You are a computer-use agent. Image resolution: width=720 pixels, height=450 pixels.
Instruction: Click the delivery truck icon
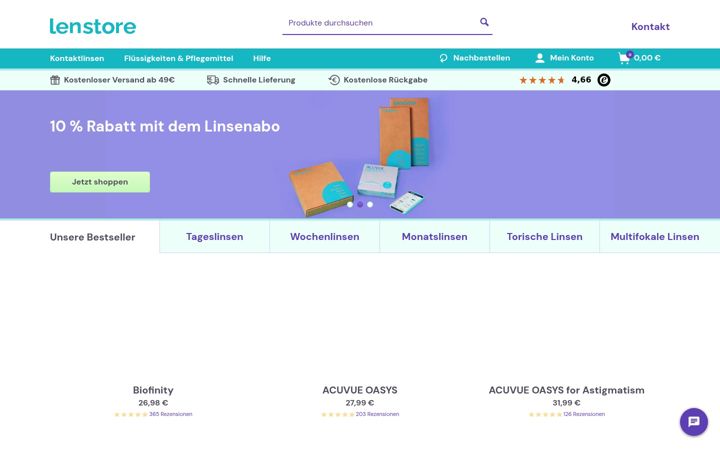(213, 80)
